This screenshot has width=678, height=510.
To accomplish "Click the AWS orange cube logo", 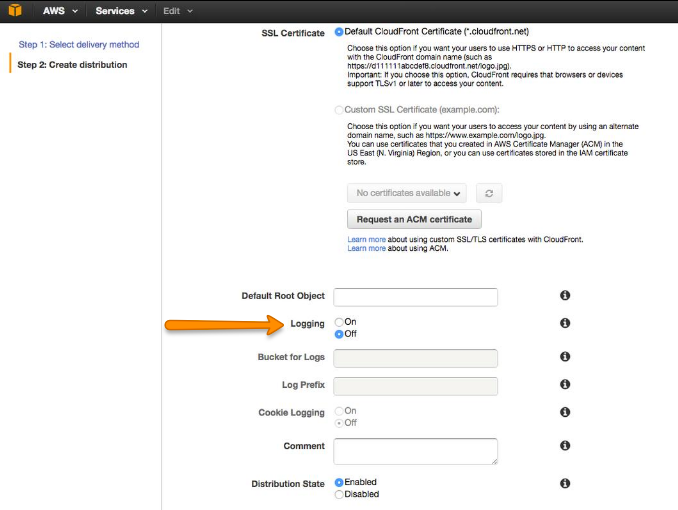I will [x=15, y=11].
